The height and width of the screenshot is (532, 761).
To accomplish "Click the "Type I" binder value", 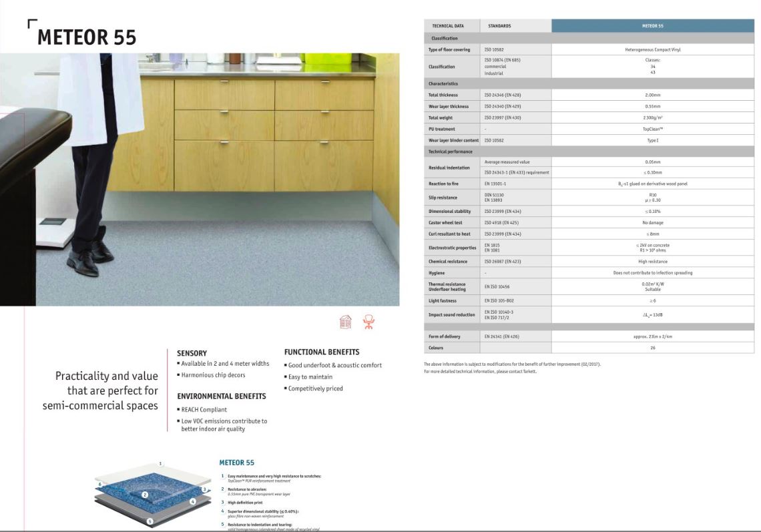I will (x=653, y=140).
